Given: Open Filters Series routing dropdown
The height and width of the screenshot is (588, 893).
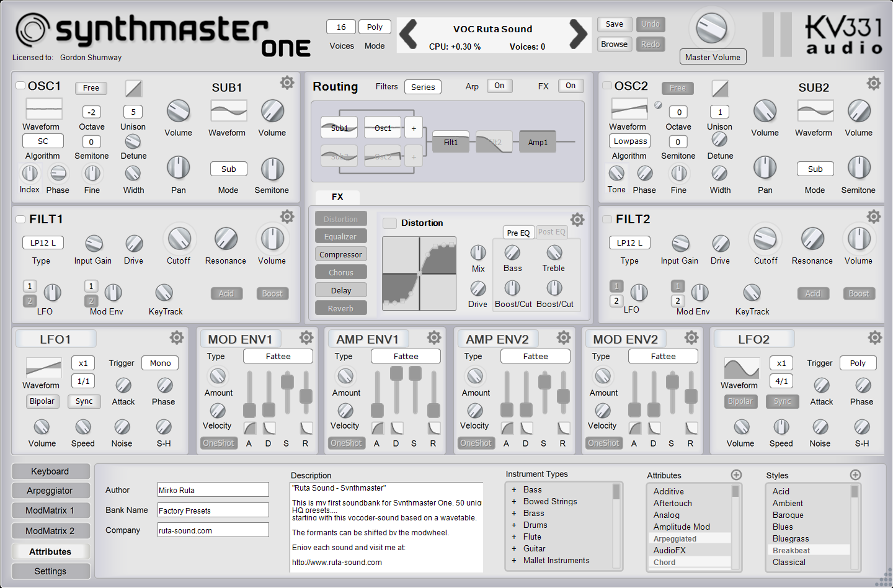Looking at the screenshot, I should (423, 87).
